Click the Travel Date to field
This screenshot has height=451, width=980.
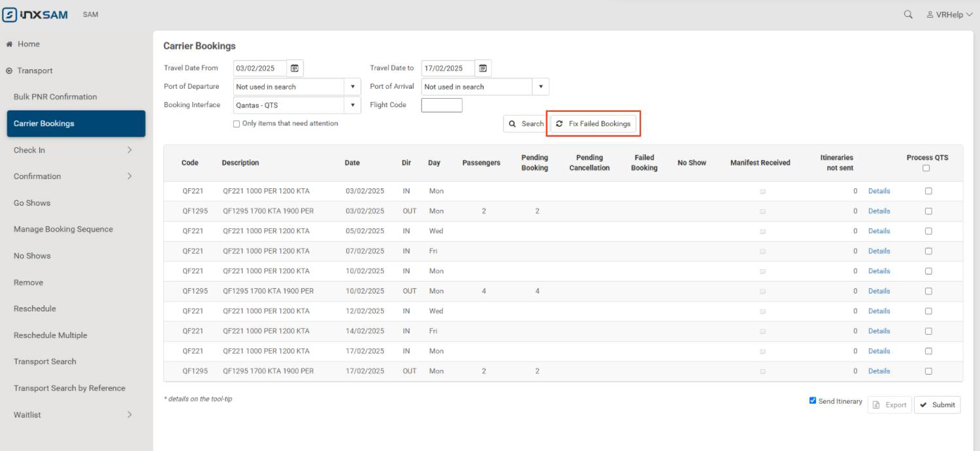pyautogui.click(x=448, y=68)
